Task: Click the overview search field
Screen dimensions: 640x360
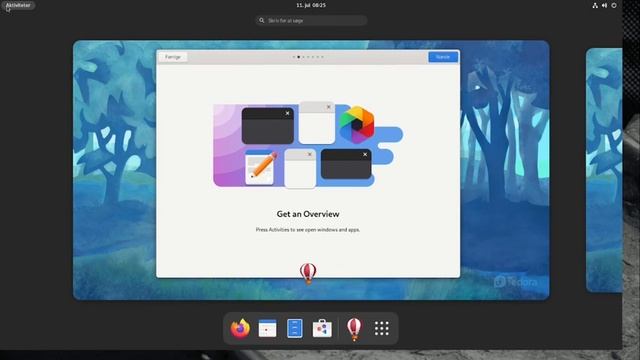Action: 311,20
